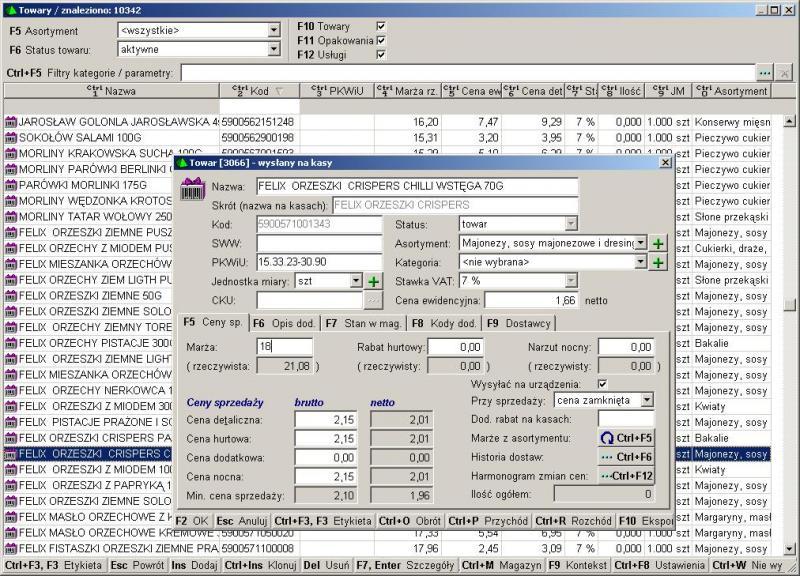Switch to the F8 Kody dod. tab
The image size is (800, 576).
coord(444,323)
